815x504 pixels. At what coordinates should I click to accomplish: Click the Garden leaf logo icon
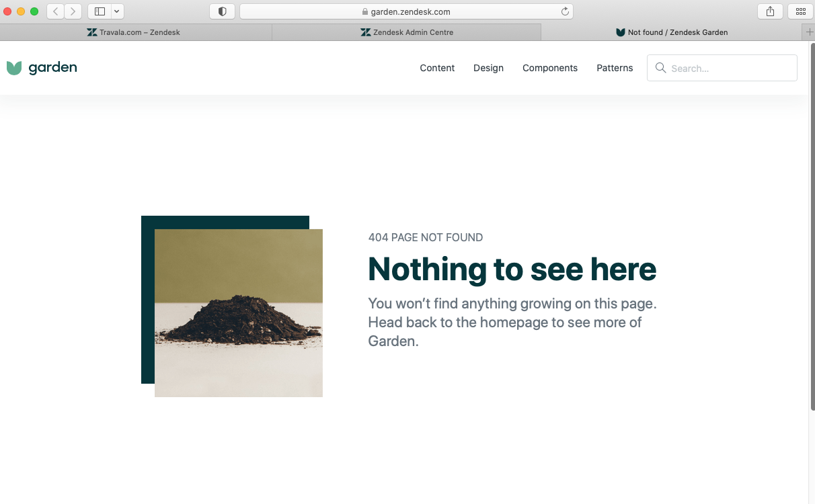(x=14, y=68)
